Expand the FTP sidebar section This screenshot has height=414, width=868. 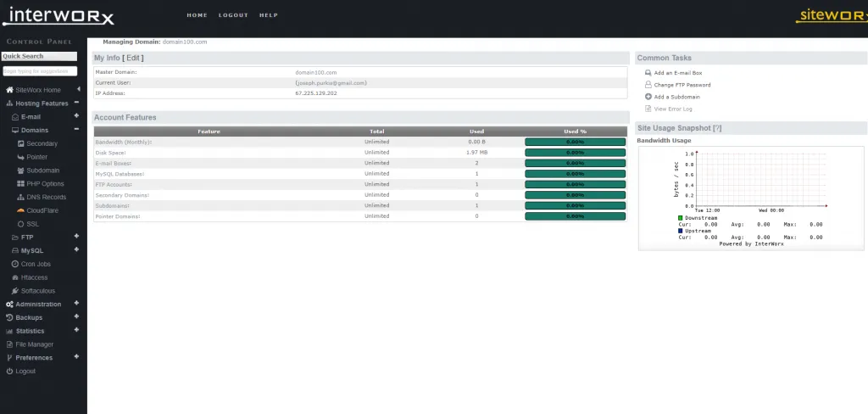76,237
